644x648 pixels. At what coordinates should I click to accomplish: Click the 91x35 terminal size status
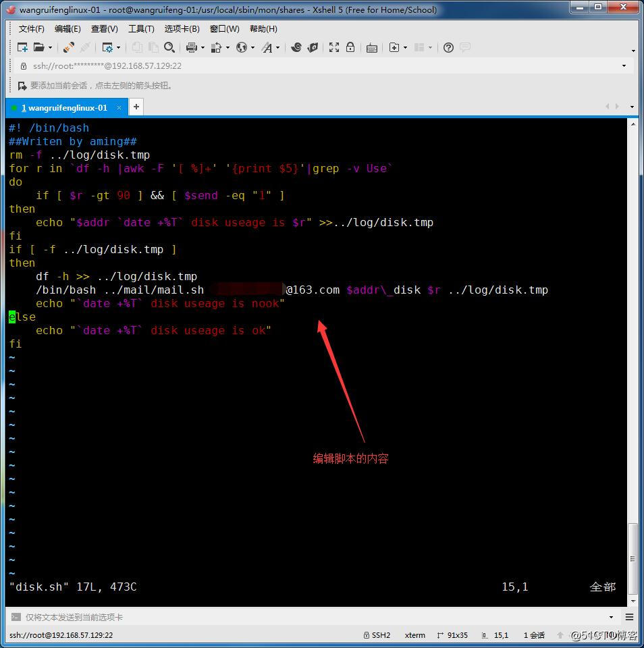click(452, 635)
